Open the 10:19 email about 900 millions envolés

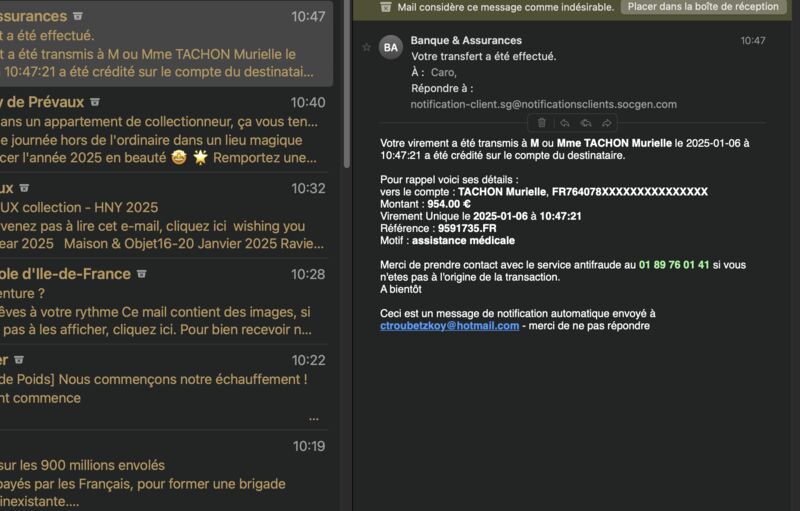click(x=163, y=473)
